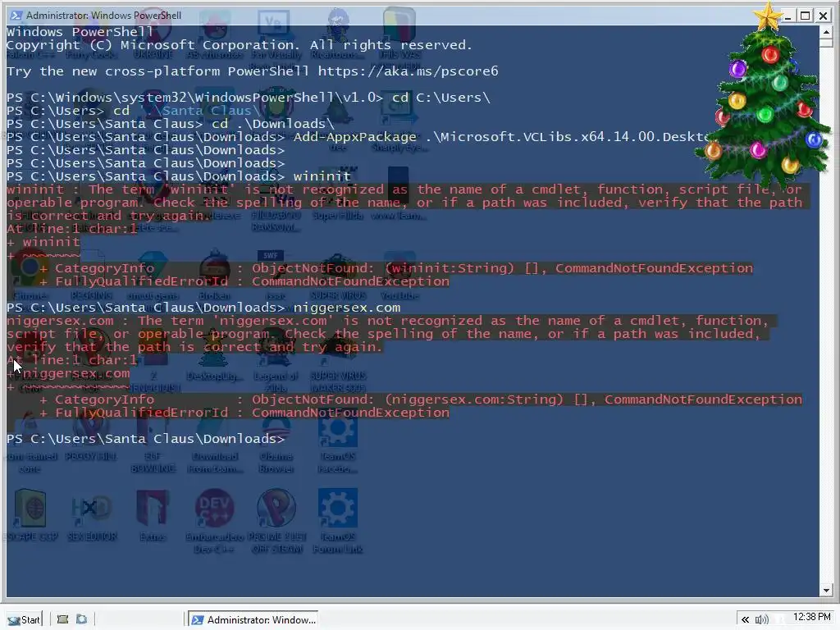Open the PowerShell window system menu icon
This screenshot has width=840, height=630.
click(x=16, y=15)
